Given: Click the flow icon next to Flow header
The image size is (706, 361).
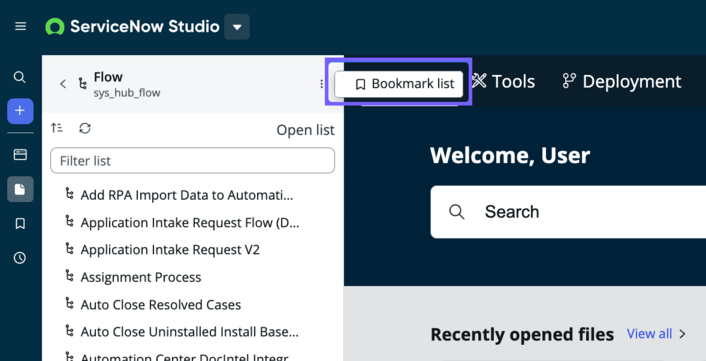Looking at the screenshot, I should (82, 84).
